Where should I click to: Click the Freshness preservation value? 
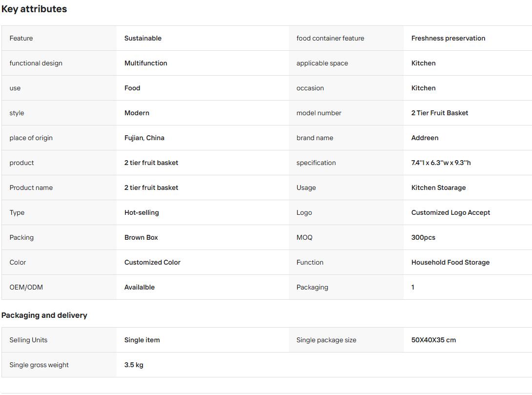point(448,39)
